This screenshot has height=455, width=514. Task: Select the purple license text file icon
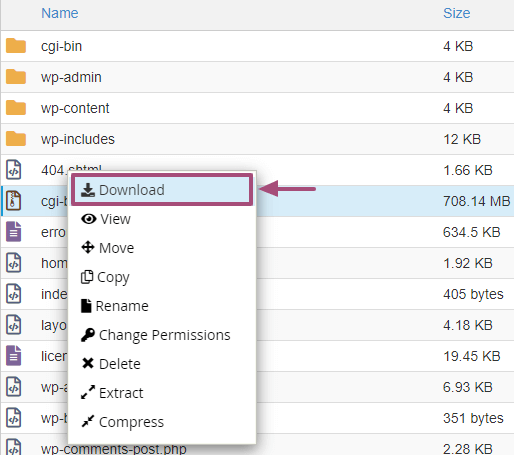point(14,356)
